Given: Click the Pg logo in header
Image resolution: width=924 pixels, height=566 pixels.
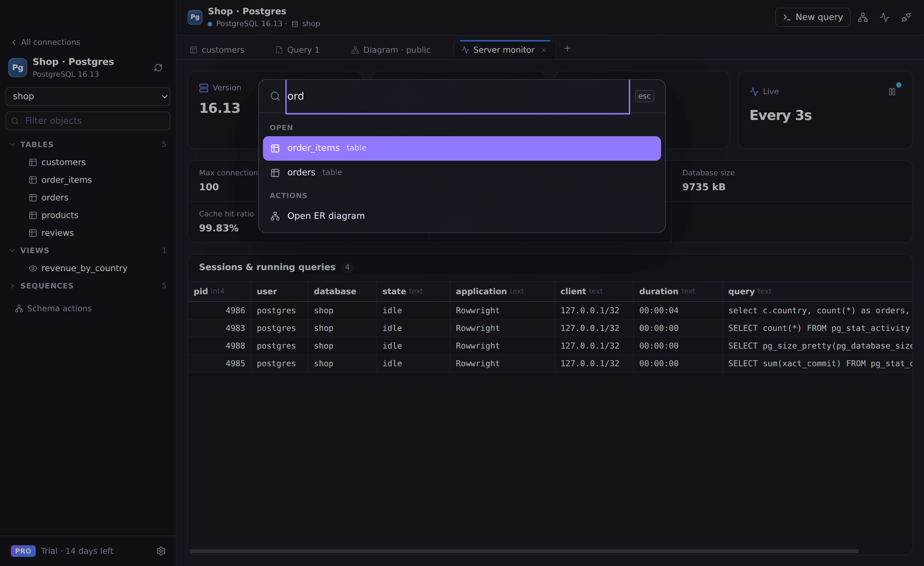Looking at the screenshot, I should click(195, 17).
